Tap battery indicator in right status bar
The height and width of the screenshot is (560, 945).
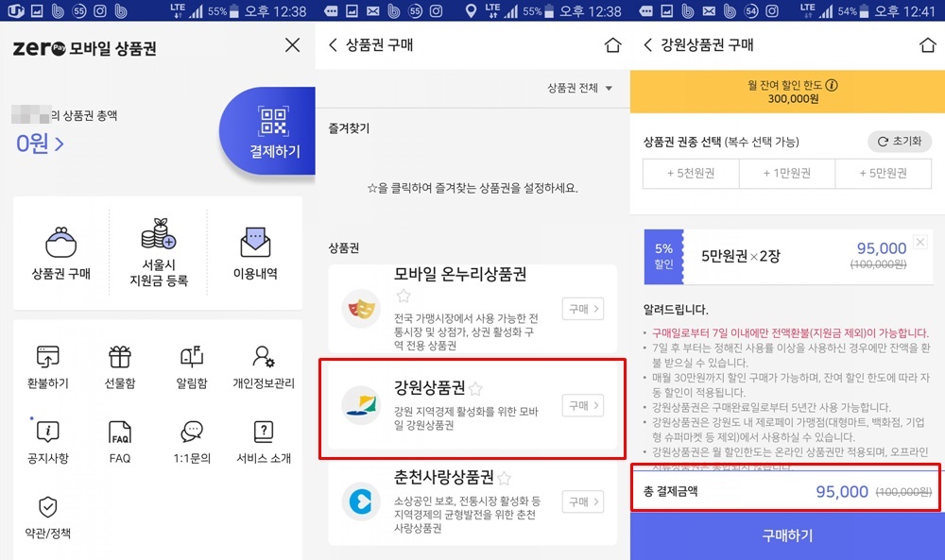coord(864,10)
